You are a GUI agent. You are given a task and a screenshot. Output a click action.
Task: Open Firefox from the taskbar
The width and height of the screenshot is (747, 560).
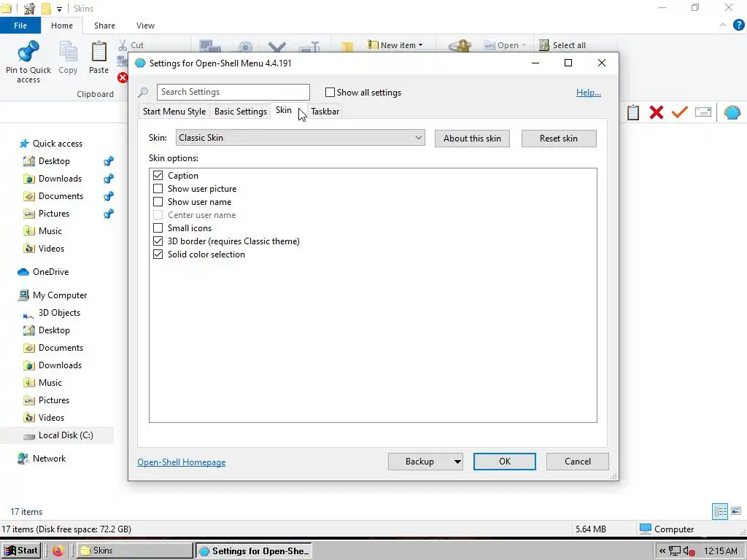pyautogui.click(x=58, y=551)
